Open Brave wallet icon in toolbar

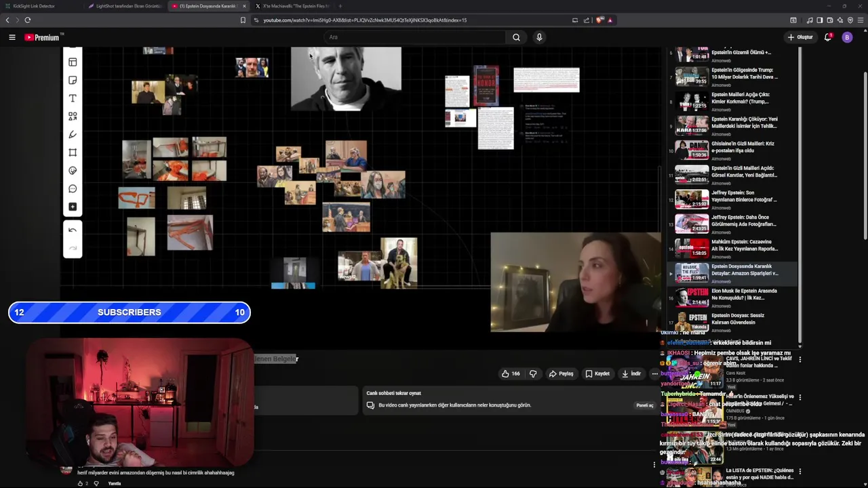coord(830,20)
